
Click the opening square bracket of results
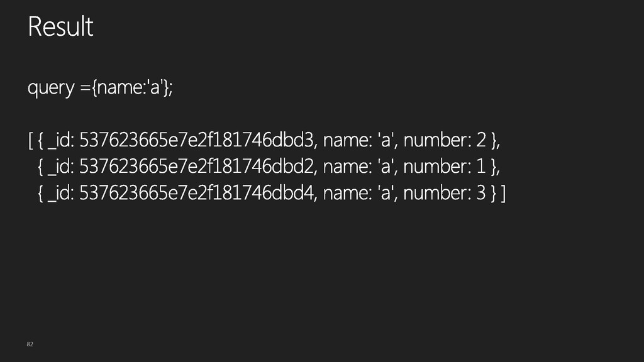coord(30,140)
